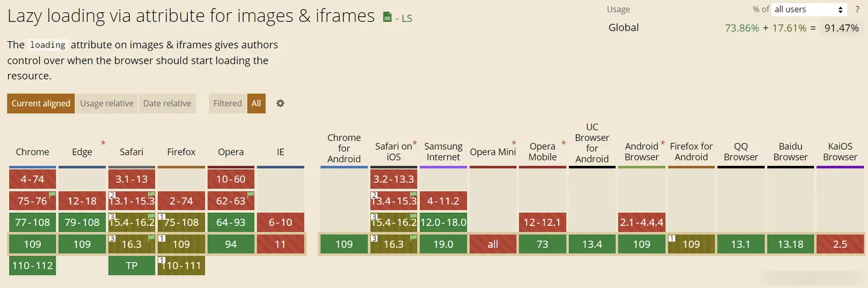Expand the Safari 3.1-13 version cell
The width and height of the screenshot is (868, 288).
[131, 179]
